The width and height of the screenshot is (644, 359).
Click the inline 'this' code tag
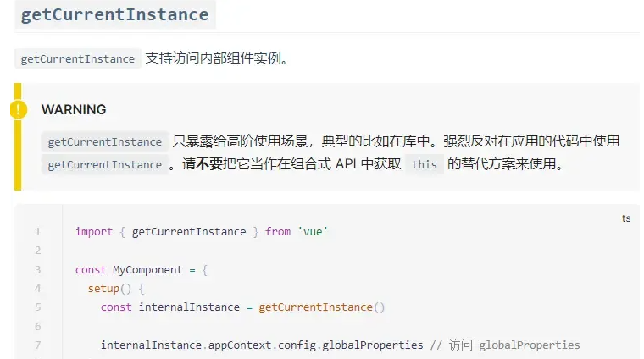(x=425, y=164)
